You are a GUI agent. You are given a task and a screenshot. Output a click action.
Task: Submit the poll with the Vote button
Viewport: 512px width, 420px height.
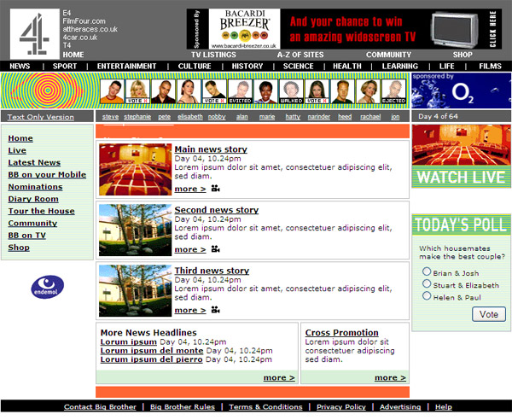(489, 314)
